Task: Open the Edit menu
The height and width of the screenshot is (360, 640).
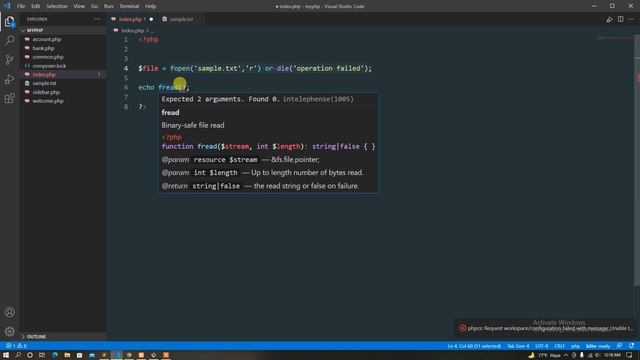Action: click(36, 6)
